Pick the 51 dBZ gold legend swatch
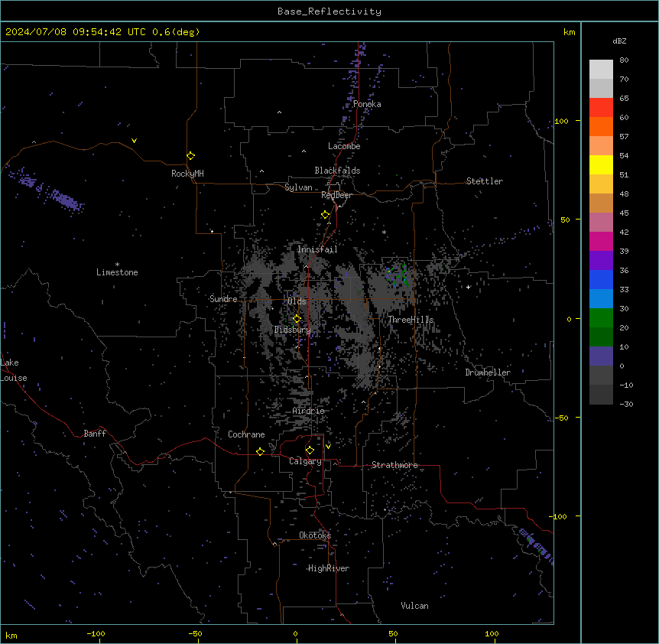The height and width of the screenshot is (644, 659). point(601,184)
